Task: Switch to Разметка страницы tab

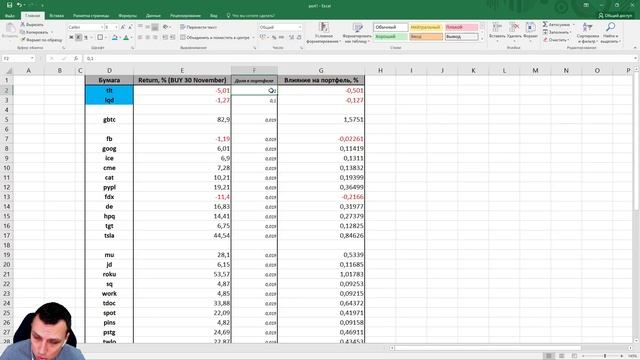Action: click(x=91, y=16)
